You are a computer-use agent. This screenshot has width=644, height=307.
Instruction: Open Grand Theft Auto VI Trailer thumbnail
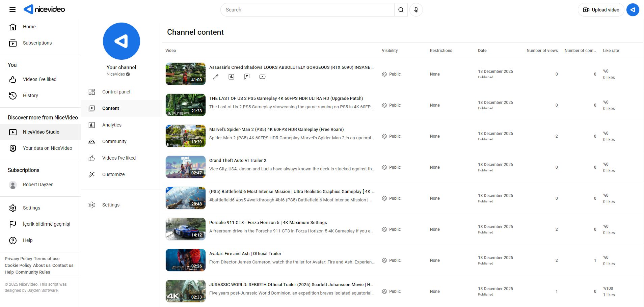[186, 167]
